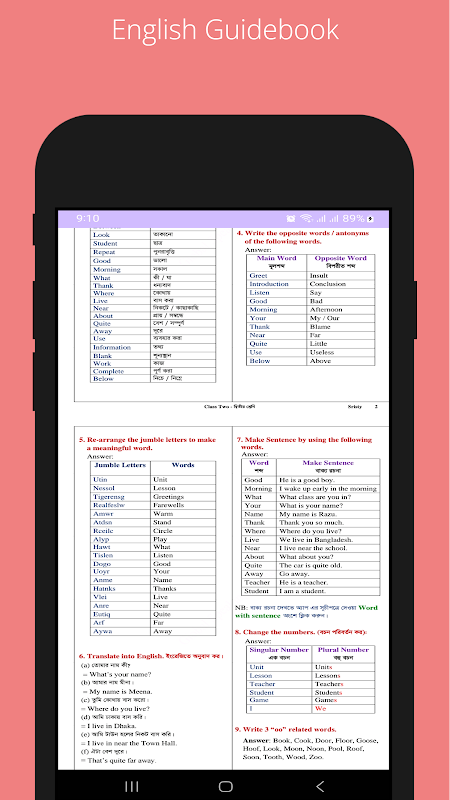The image size is (450, 800).
Task: Tap the Words column header
Action: 183,465
